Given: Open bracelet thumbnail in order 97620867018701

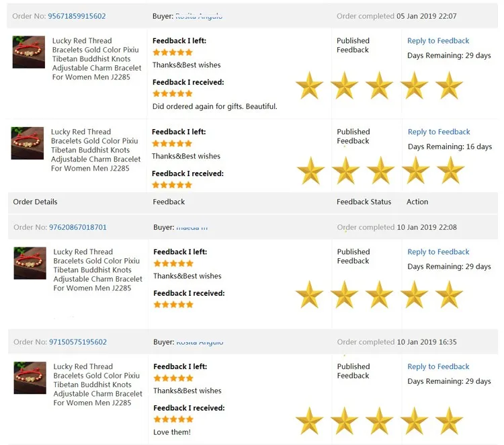Looking at the screenshot, I should (x=30, y=263).
